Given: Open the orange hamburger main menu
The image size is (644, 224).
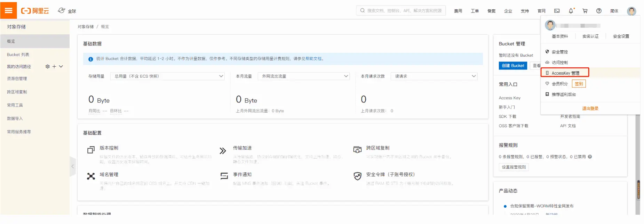Looking at the screenshot, I should point(8,10).
